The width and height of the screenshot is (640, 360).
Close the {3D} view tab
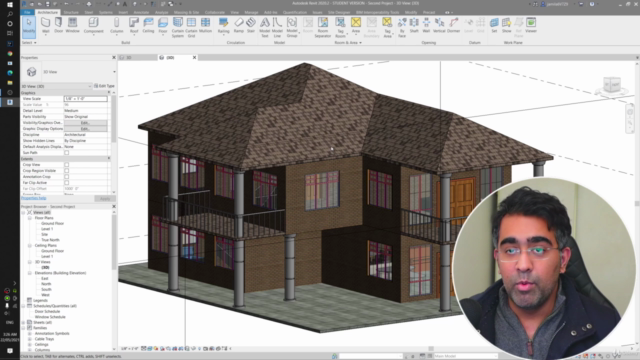(194, 58)
